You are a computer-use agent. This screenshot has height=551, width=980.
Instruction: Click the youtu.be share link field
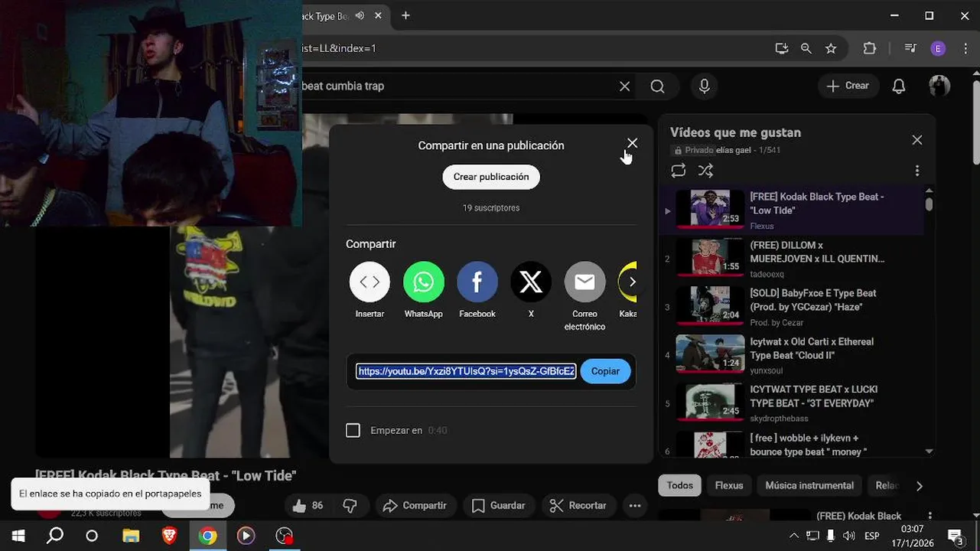[466, 371]
